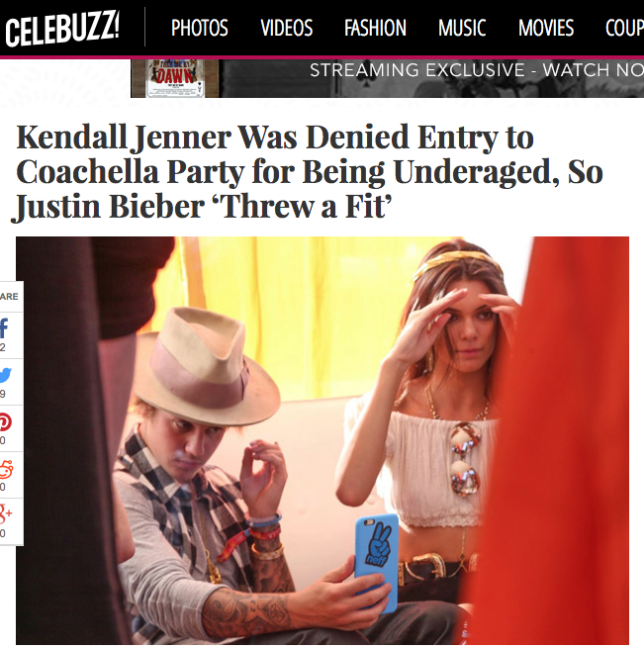The height and width of the screenshot is (648, 644).
Task: Tweet this article via Twitter icon
Action: point(5,375)
